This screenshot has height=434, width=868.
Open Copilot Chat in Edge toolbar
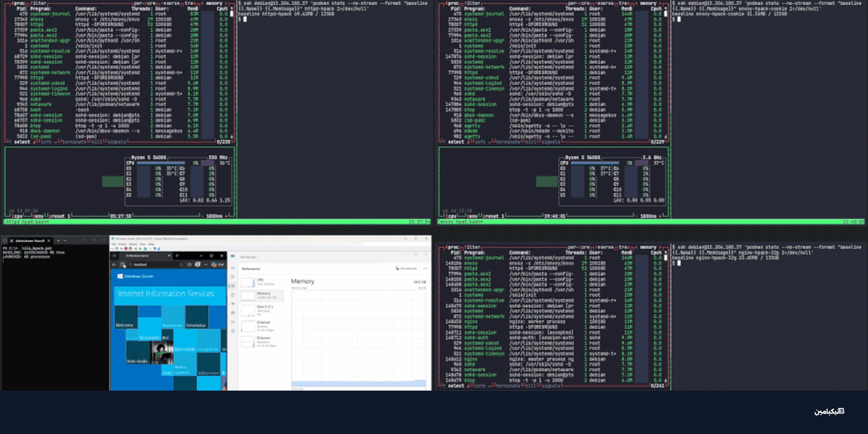pyautogui.click(x=218, y=265)
